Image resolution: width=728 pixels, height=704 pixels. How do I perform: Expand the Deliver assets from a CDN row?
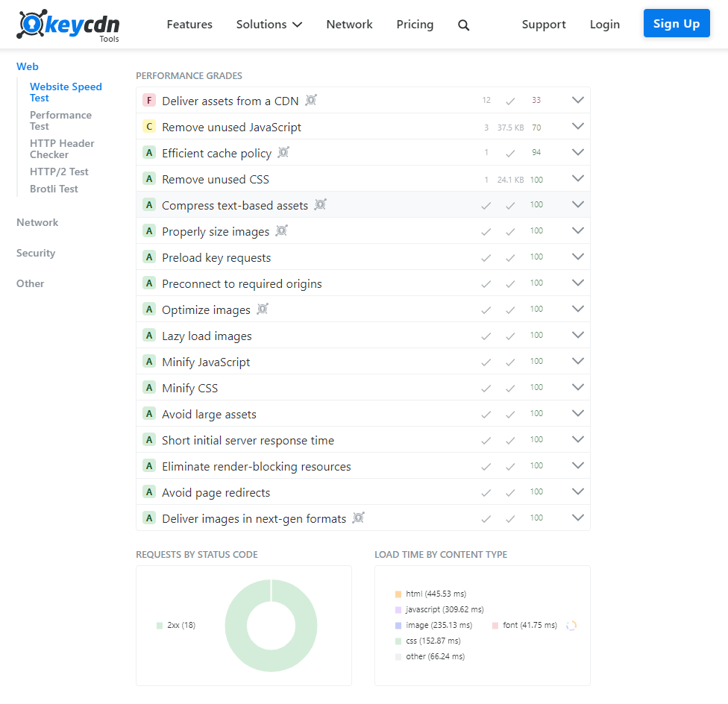pyautogui.click(x=578, y=99)
